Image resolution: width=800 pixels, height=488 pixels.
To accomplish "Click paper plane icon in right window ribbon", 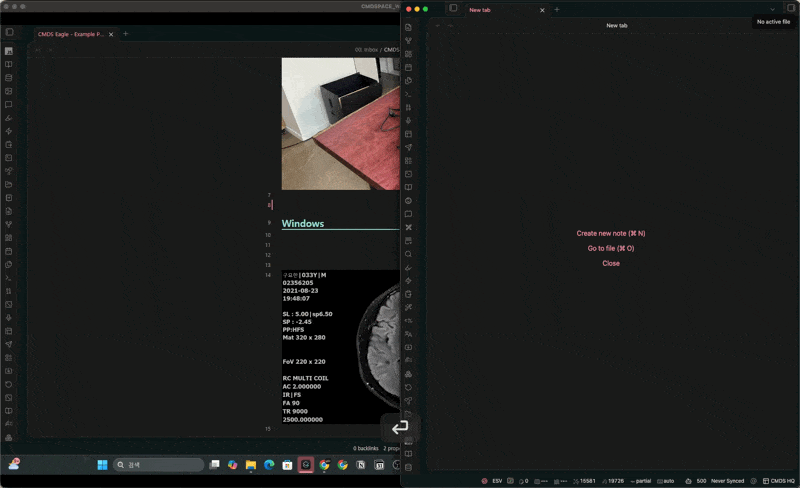I will (x=408, y=148).
